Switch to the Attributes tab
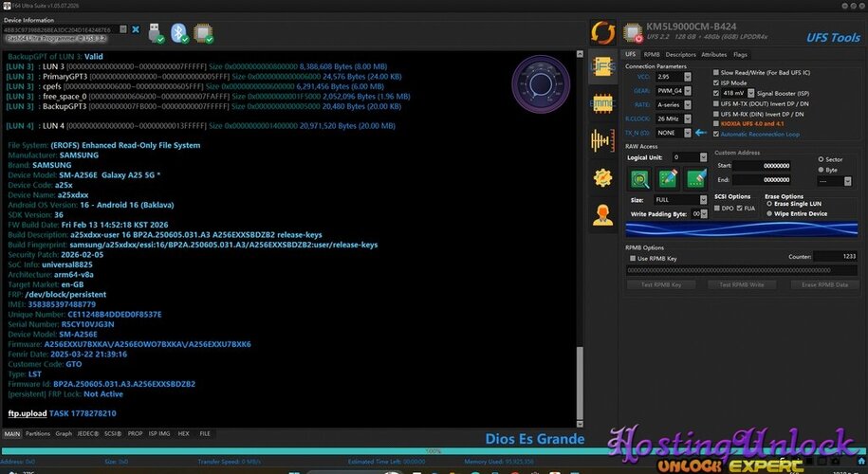 (714, 55)
